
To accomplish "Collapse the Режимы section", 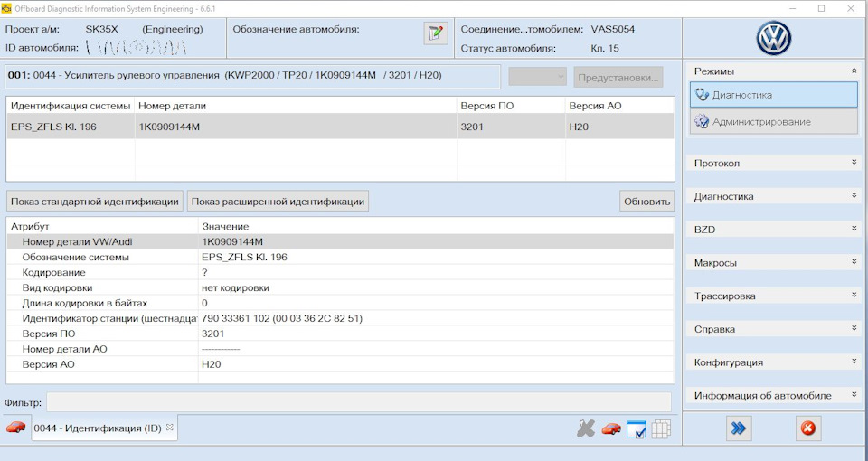I will (854, 71).
